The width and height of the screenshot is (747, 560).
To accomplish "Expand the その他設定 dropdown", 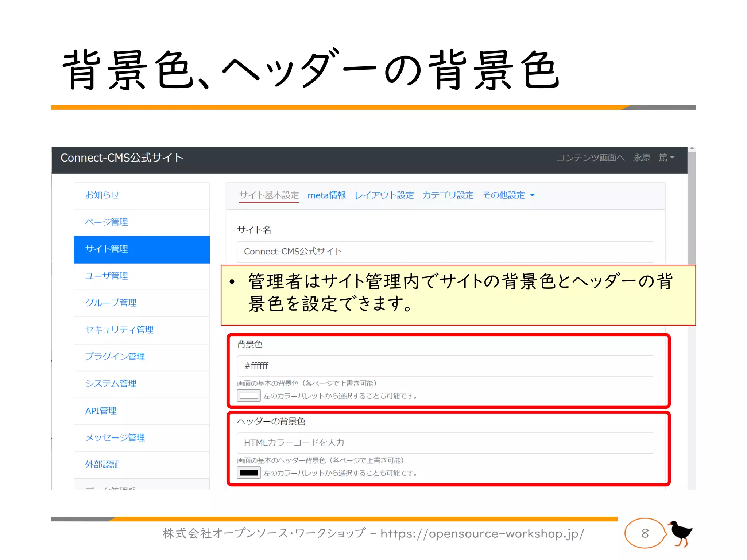I will click(x=508, y=195).
